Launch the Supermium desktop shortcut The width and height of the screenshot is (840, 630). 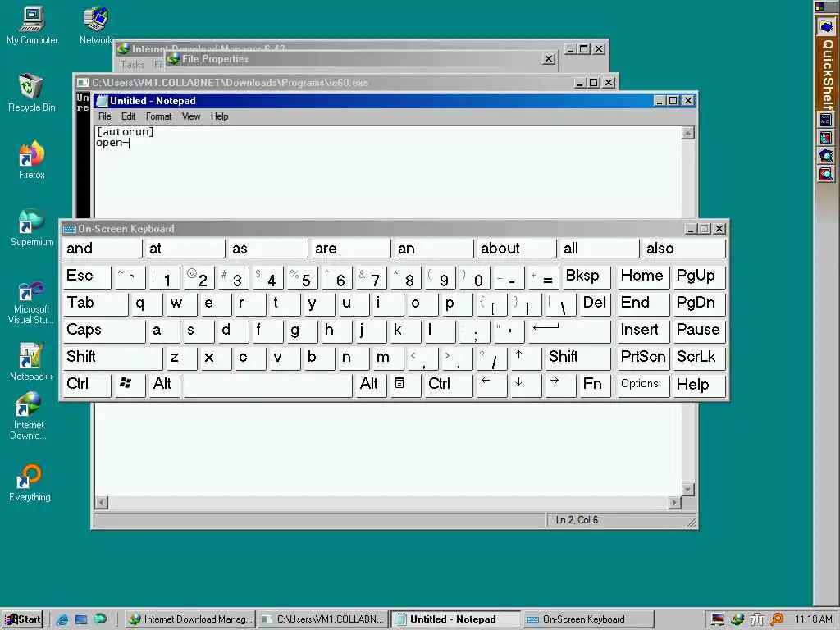point(32,227)
